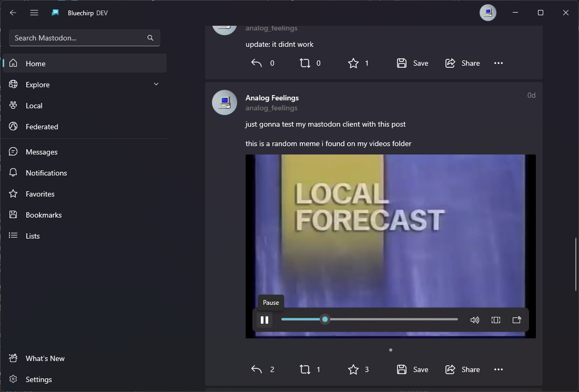Favorite the mastodon client test post
This screenshot has width=579, height=392.
358,369
